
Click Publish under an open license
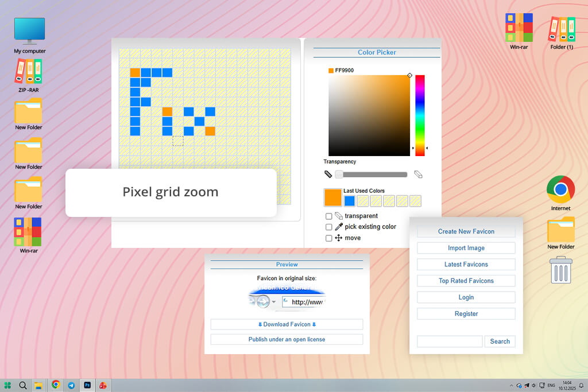coord(287,340)
